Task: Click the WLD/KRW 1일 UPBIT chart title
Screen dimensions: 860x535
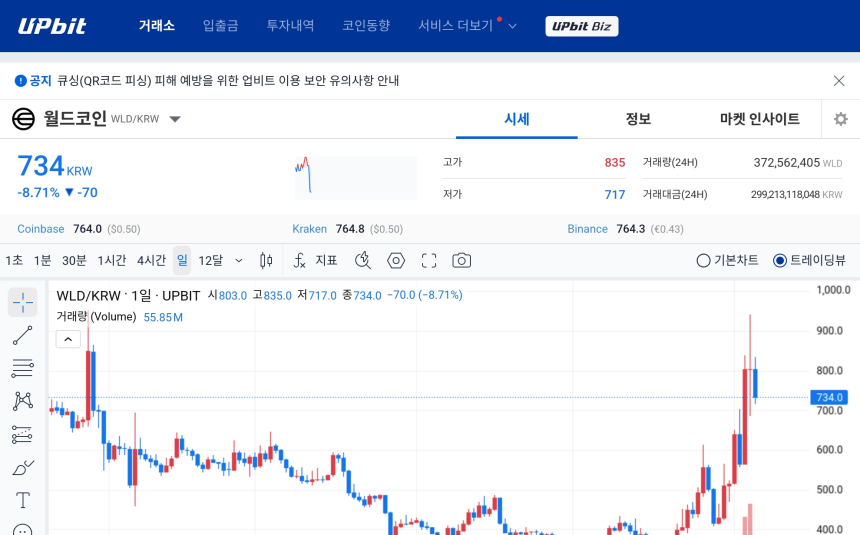Action: (128, 296)
